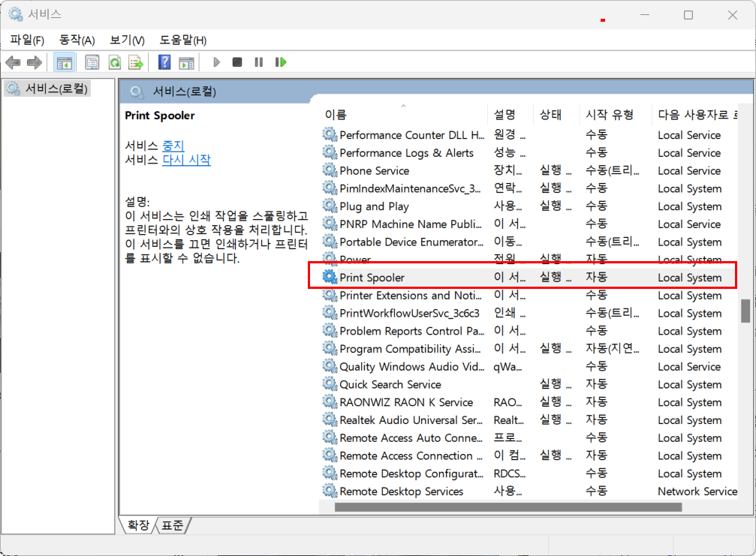Screen dimensions: 756x556
Task: Open the Properties toolbar icon
Action: tap(92, 62)
